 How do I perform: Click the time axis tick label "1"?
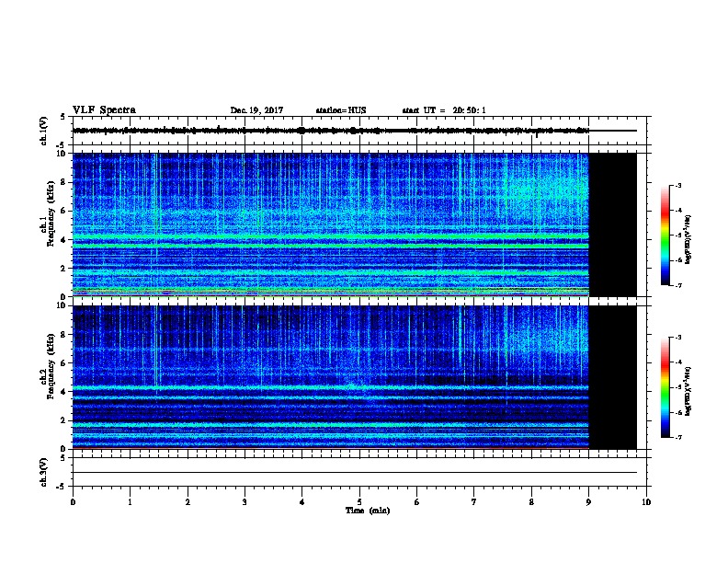(130, 501)
